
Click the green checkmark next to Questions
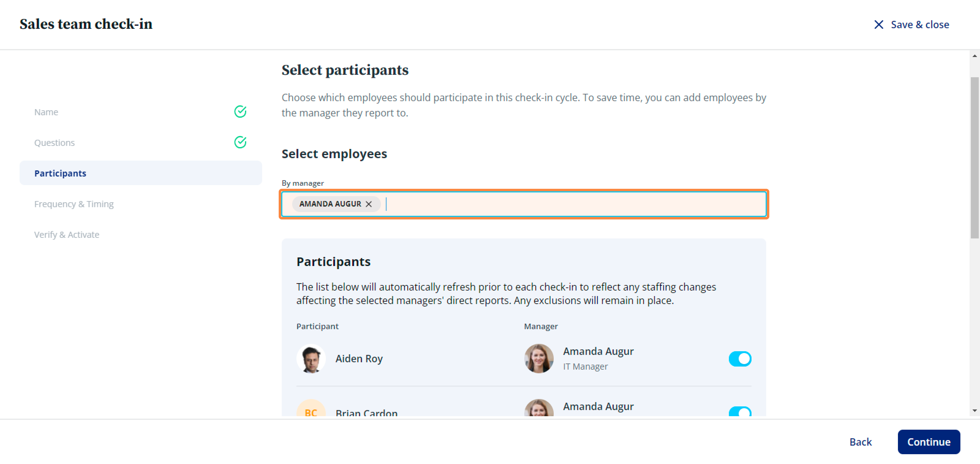point(240,143)
